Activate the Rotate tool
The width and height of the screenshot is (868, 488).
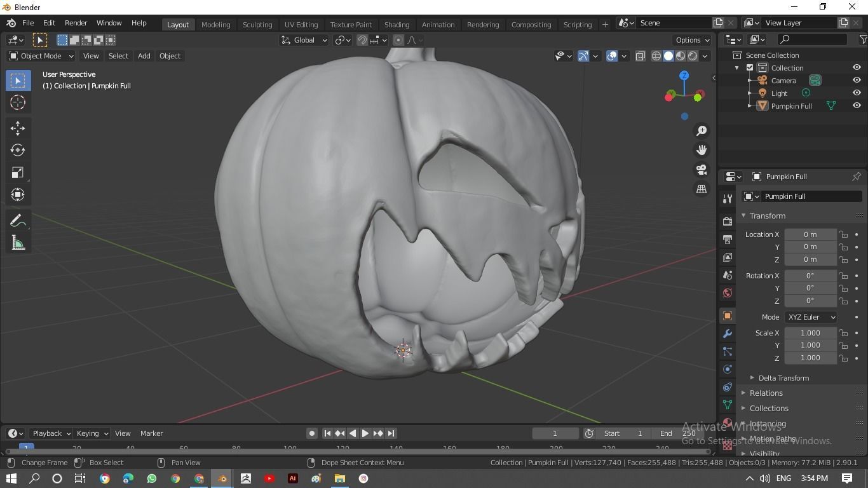18,150
